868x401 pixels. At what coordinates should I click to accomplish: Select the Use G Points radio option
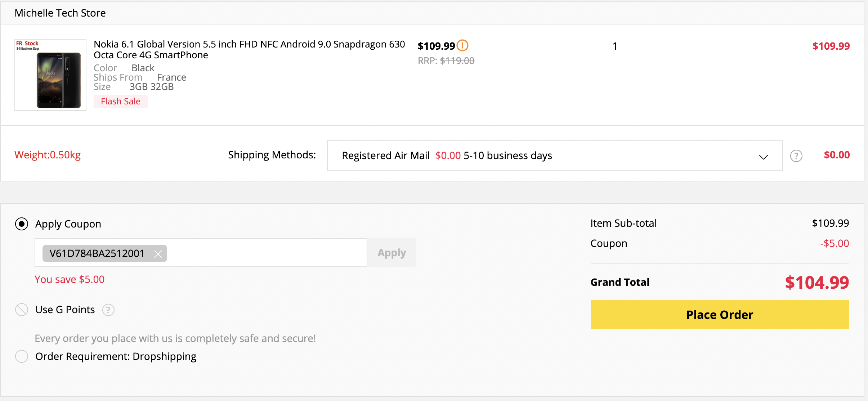tap(22, 310)
